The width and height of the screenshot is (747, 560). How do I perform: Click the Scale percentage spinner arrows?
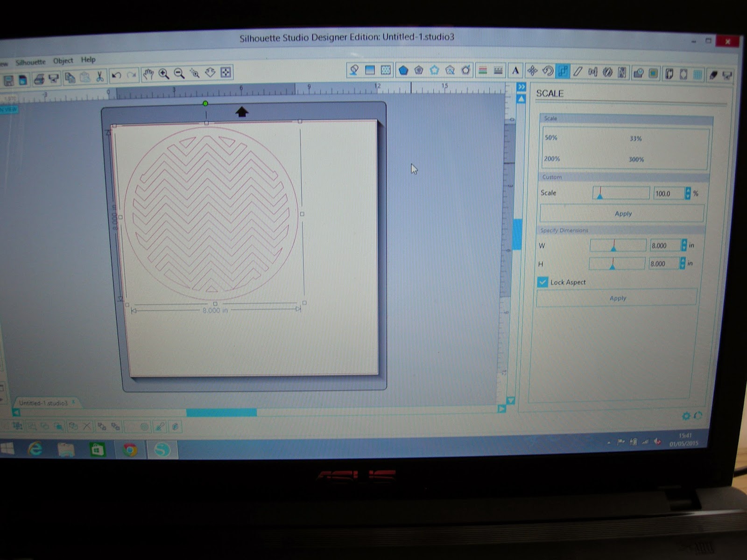(x=688, y=193)
